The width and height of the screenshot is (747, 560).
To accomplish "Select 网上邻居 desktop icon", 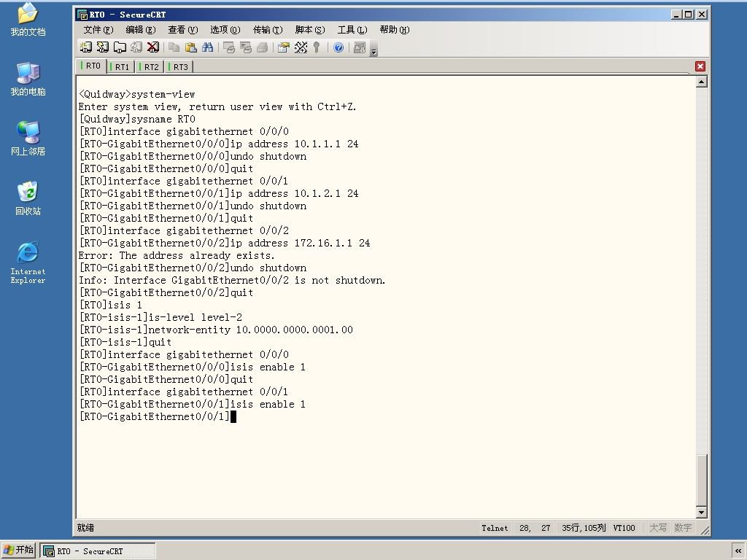I will 28,139.
